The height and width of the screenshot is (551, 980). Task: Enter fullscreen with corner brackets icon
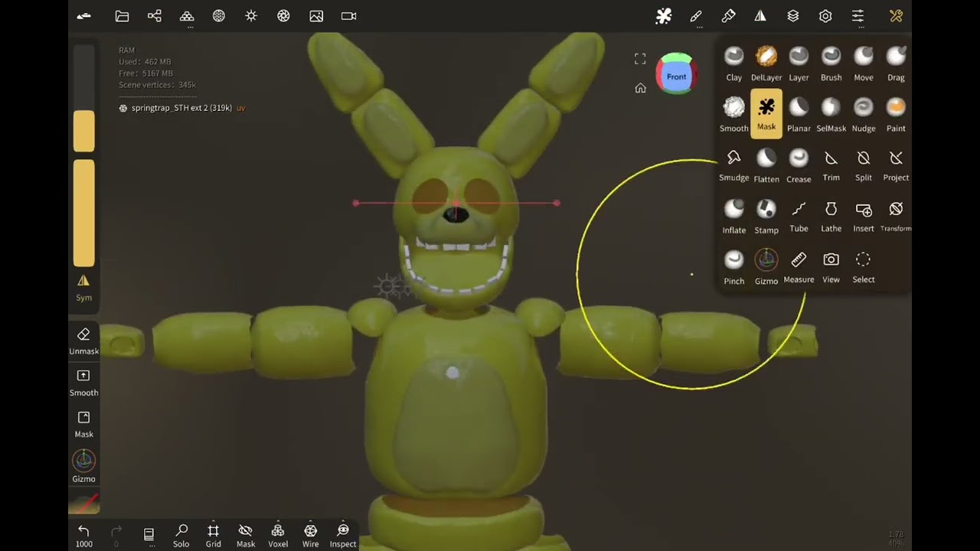[640, 59]
